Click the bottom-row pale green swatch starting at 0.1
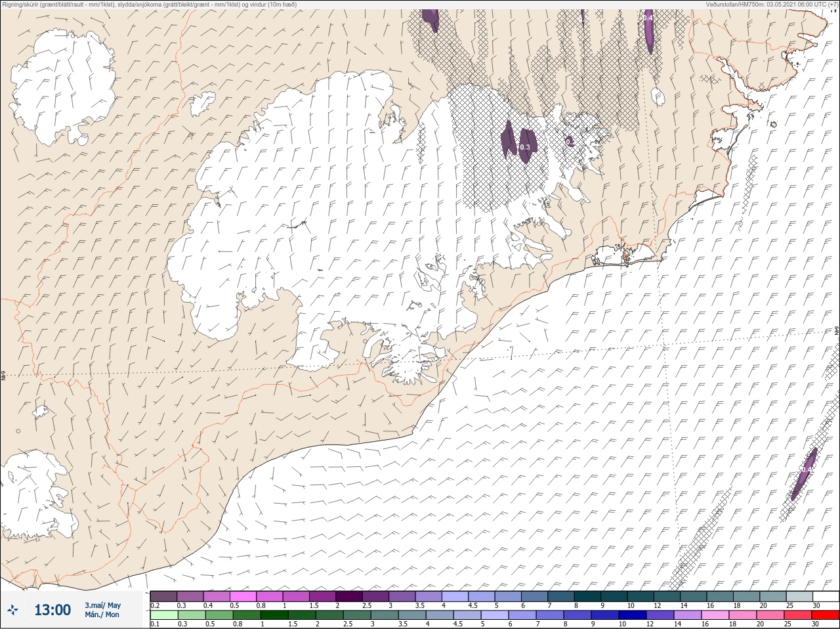This screenshot has height=629, width=840. (x=163, y=615)
